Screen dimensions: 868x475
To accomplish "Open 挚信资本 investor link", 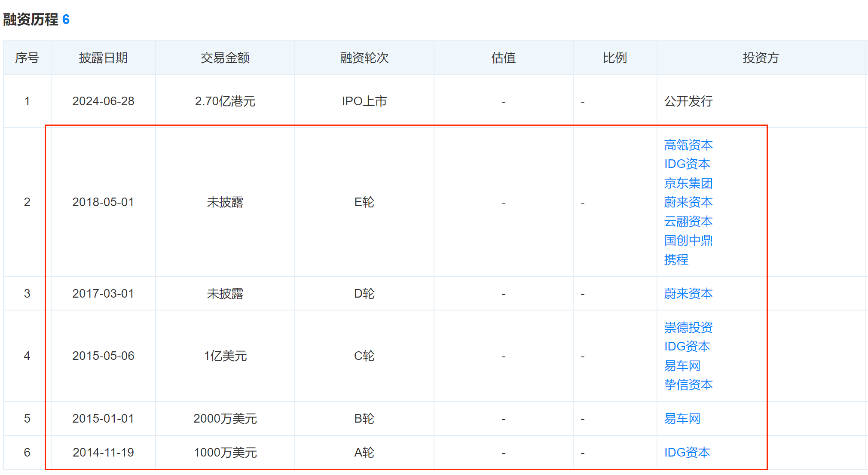I will 688,385.
